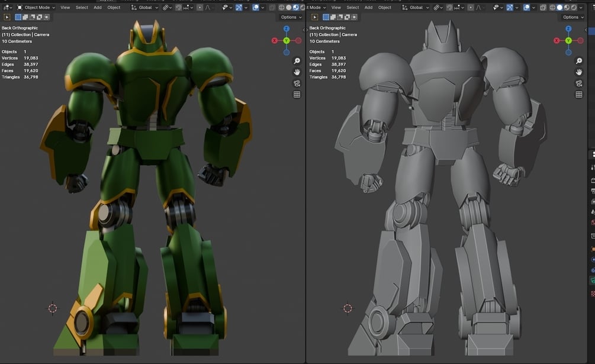Click blue Z axis on left viewport gizmo

point(287,28)
